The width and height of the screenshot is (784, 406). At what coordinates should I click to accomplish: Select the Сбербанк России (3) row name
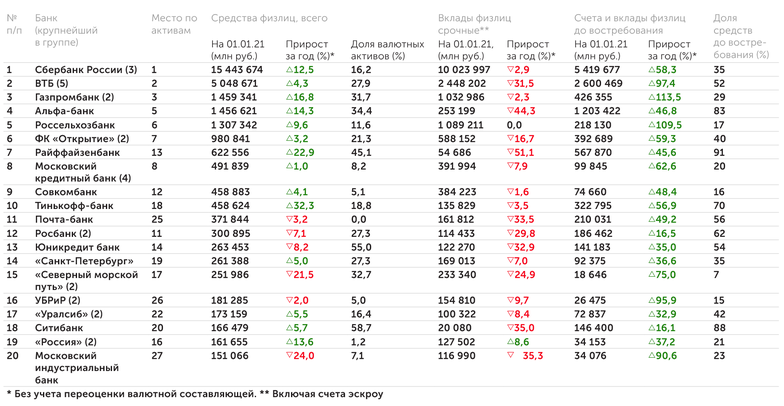pos(86,70)
